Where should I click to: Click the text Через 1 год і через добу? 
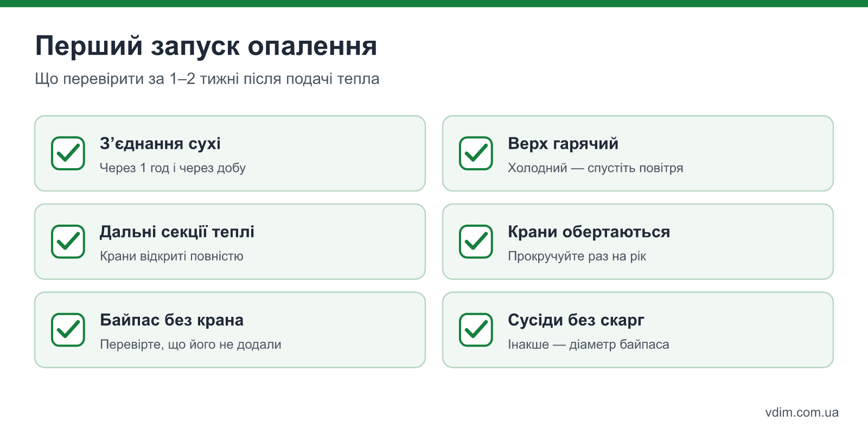[173, 168]
